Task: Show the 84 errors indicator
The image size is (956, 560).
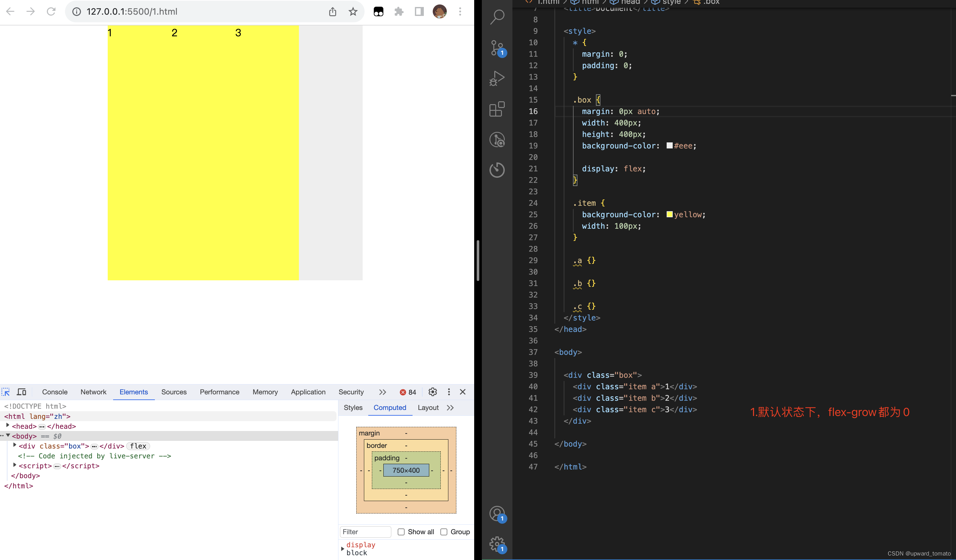Action: [408, 392]
